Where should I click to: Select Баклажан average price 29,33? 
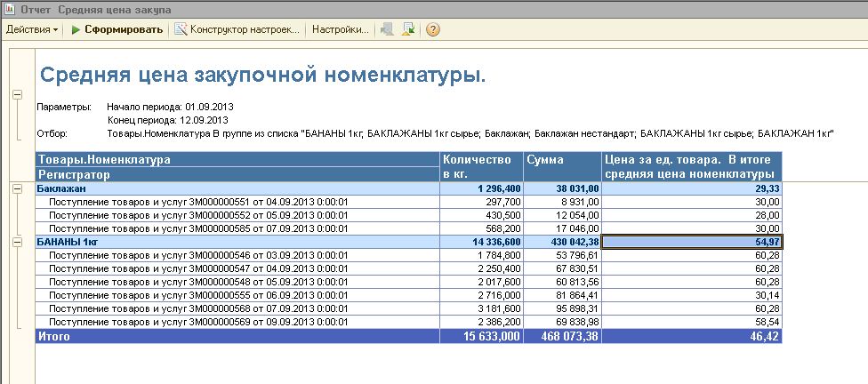point(692,188)
